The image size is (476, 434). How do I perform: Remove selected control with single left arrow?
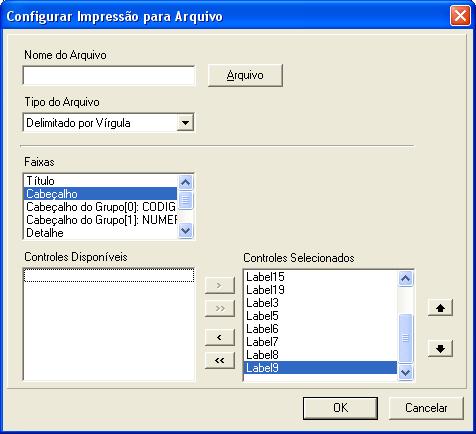tap(220, 337)
